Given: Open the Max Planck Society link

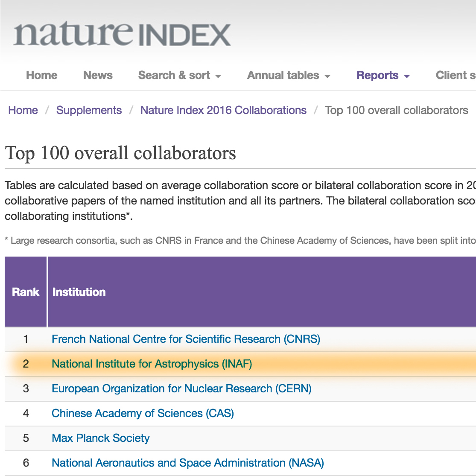Looking at the screenshot, I should click(101, 438).
